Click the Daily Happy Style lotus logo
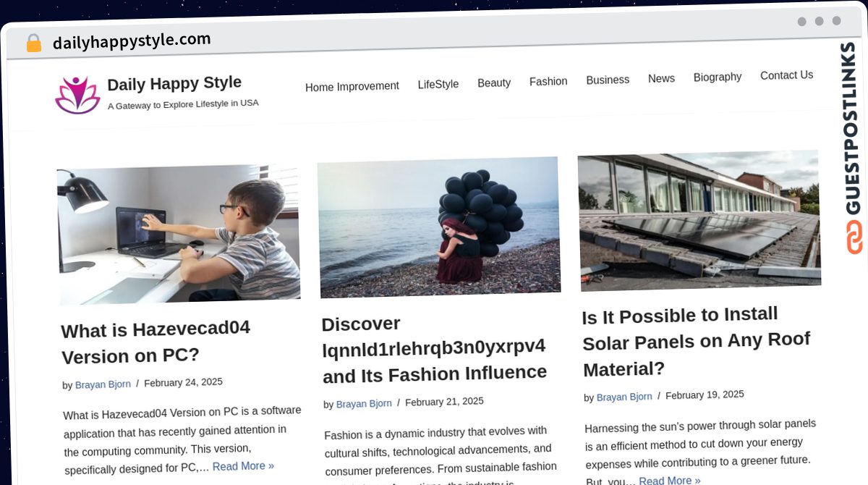The height and width of the screenshot is (485, 868). tap(77, 96)
